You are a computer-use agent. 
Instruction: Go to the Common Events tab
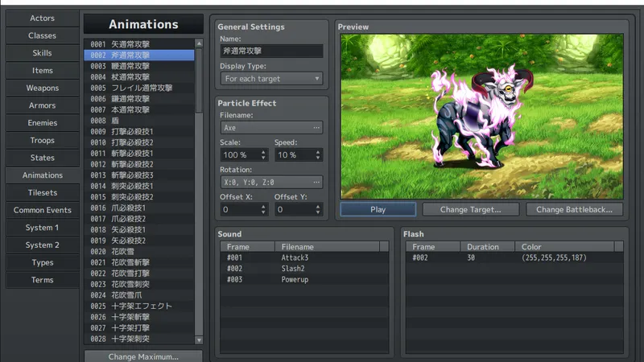click(42, 211)
